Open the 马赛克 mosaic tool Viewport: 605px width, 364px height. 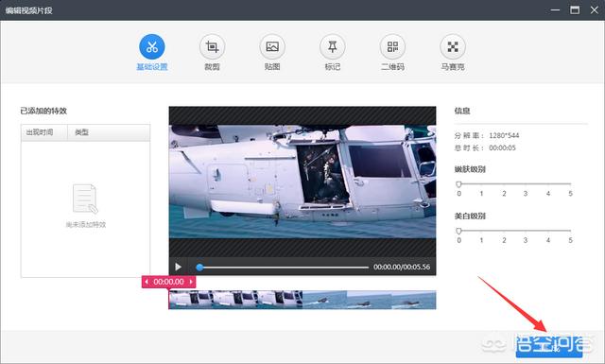point(453,46)
